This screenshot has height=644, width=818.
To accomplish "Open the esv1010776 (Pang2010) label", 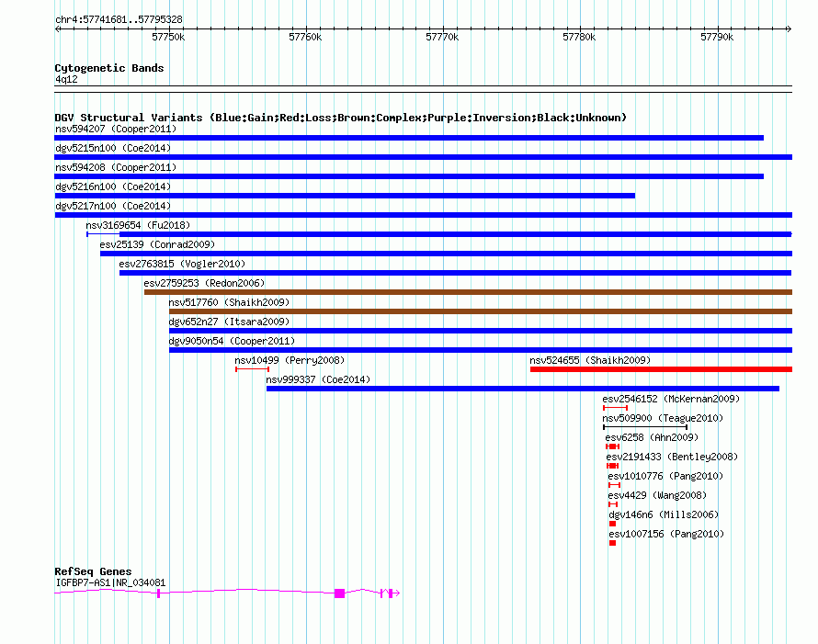I will (665, 476).
